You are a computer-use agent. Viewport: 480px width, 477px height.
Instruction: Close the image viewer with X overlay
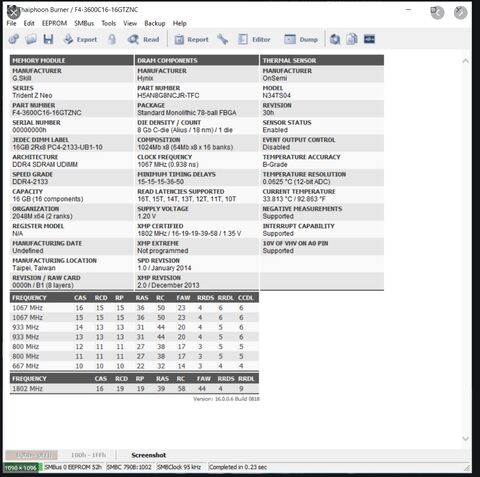click(x=14, y=13)
